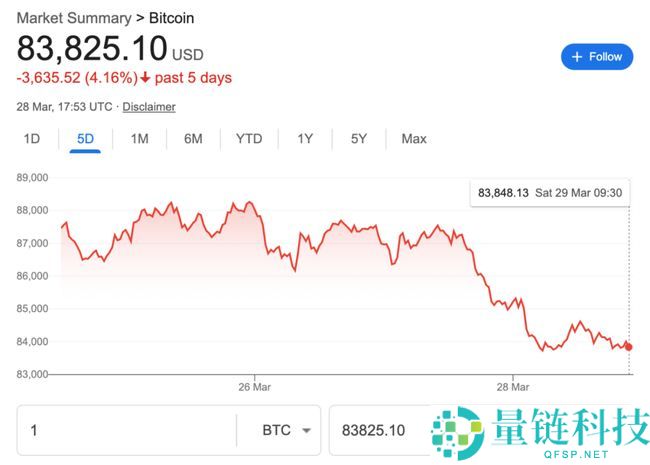650x465 pixels.
Task: Click the red down arrow icon
Action: click(146, 78)
